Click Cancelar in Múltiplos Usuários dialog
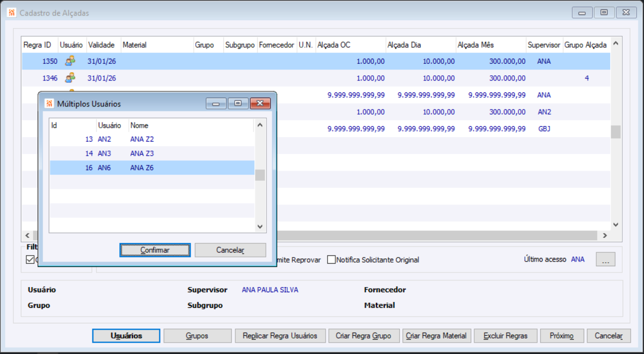Image resolution: width=644 pixels, height=354 pixels. (x=230, y=250)
